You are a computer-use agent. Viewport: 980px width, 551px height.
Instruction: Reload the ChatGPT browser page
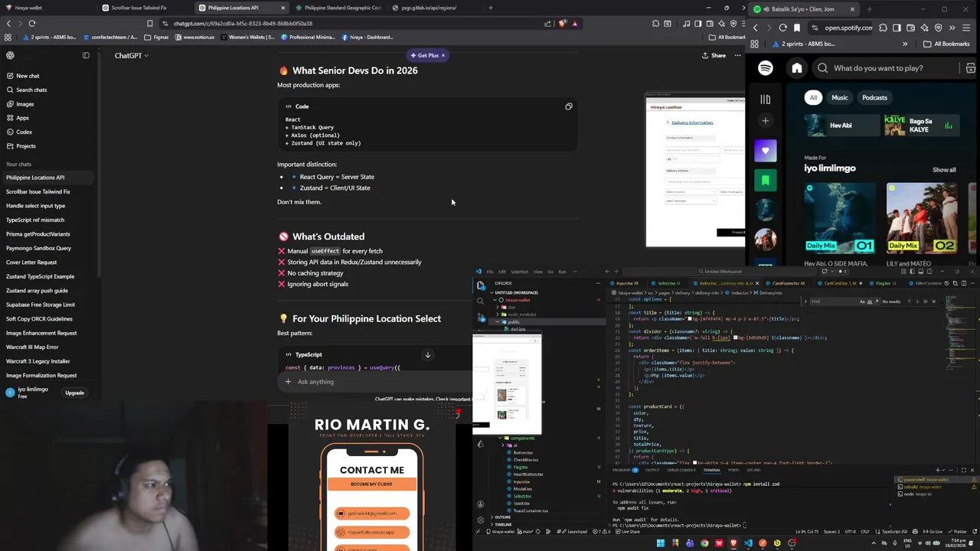(x=32, y=23)
